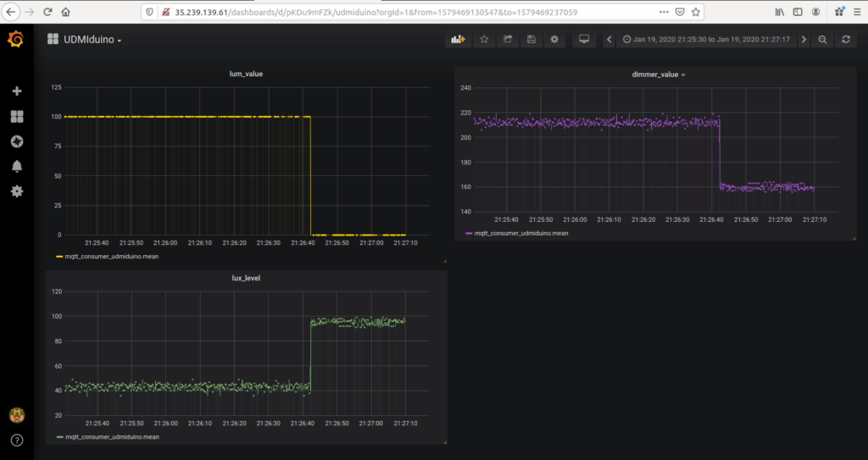Viewport: 868px width, 460px height.
Task: Click the dimmer_value graph area
Action: 656,149
